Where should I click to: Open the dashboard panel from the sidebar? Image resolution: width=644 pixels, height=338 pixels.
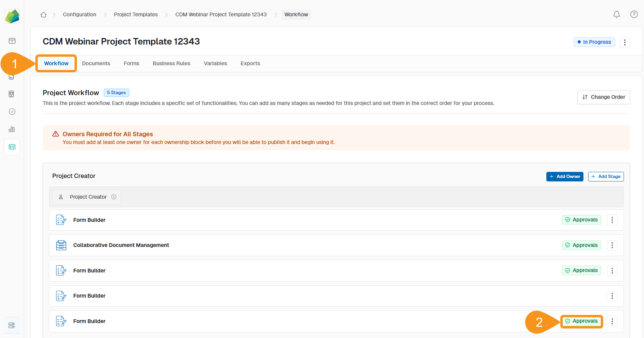pos(12,41)
